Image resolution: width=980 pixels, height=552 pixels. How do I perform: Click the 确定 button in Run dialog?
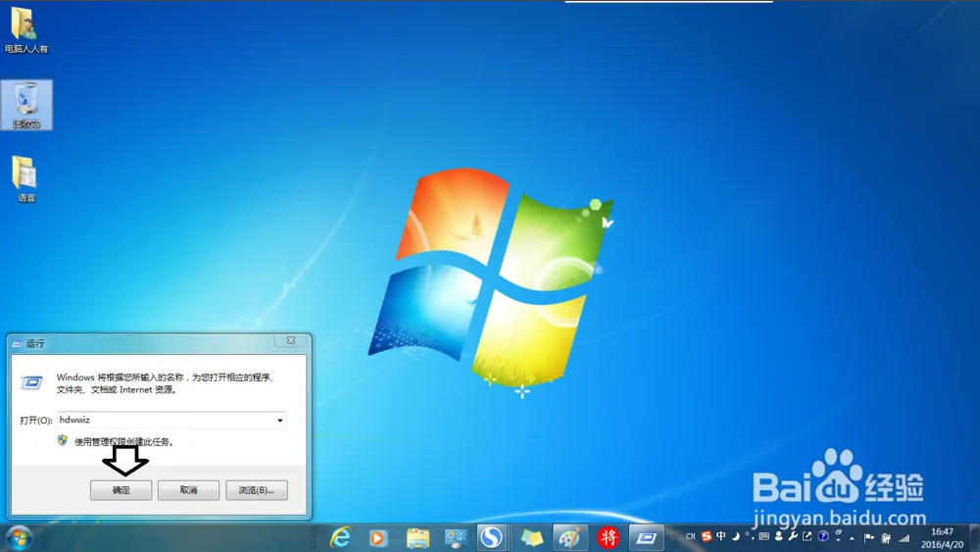pos(121,490)
